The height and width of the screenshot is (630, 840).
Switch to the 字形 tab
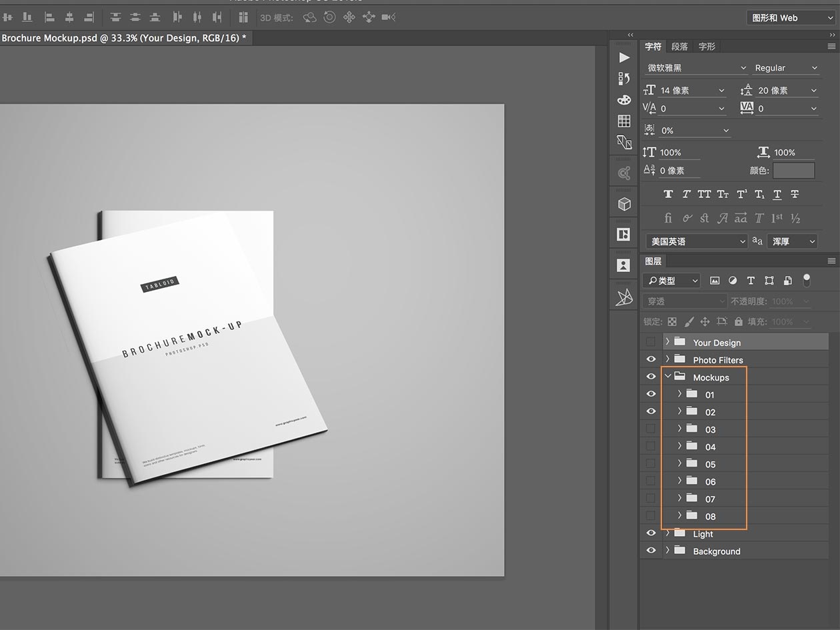[707, 47]
